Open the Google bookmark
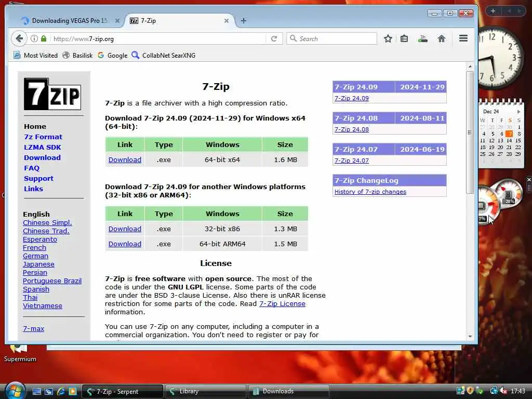The height and width of the screenshot is (399, 532). pos(112,55)
